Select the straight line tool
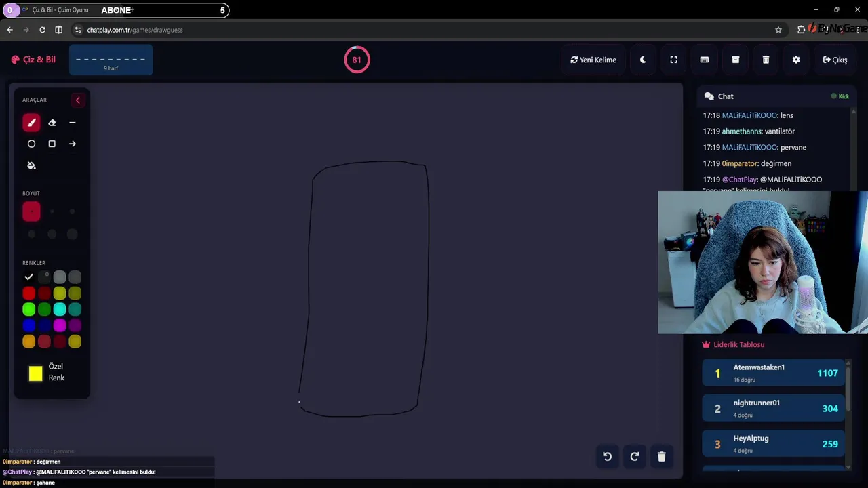Screen dimensions: 868x488 pyautogui.click(x=72, y=123)
